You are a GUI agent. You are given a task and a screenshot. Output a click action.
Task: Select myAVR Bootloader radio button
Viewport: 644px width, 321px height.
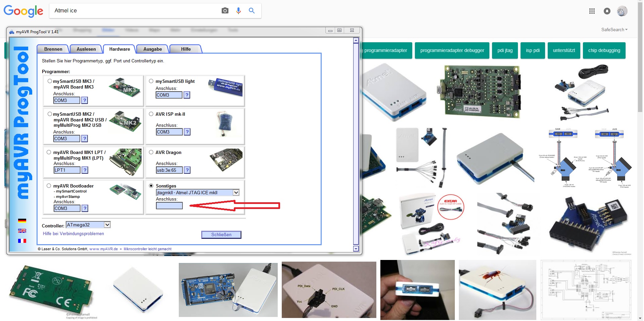49,186
